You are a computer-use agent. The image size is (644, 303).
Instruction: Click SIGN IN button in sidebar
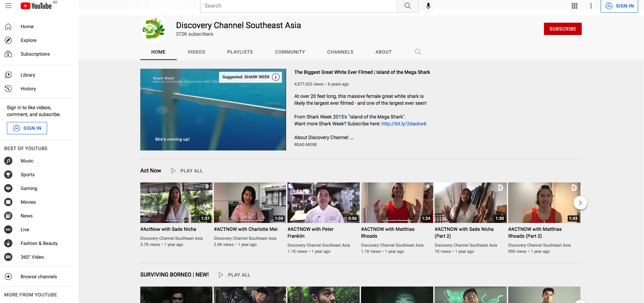(27, 128)
